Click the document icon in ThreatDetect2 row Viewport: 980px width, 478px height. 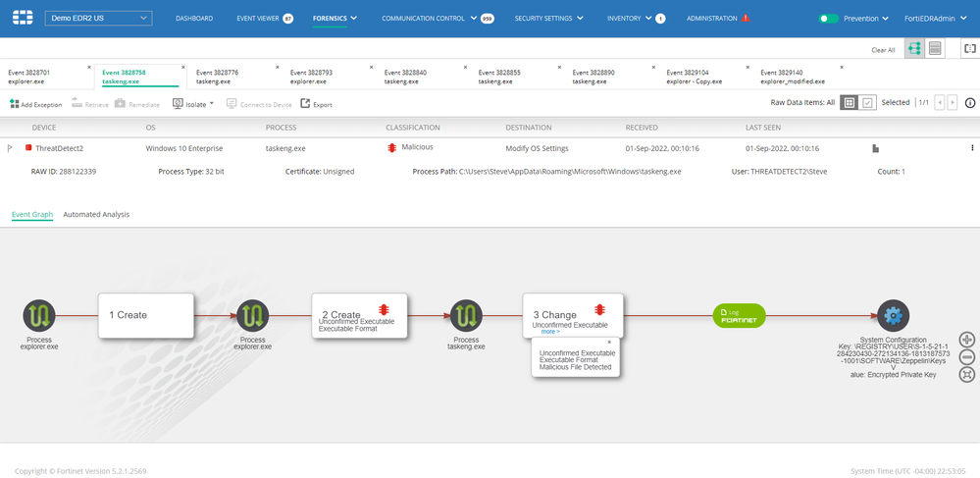pos(876,148)
